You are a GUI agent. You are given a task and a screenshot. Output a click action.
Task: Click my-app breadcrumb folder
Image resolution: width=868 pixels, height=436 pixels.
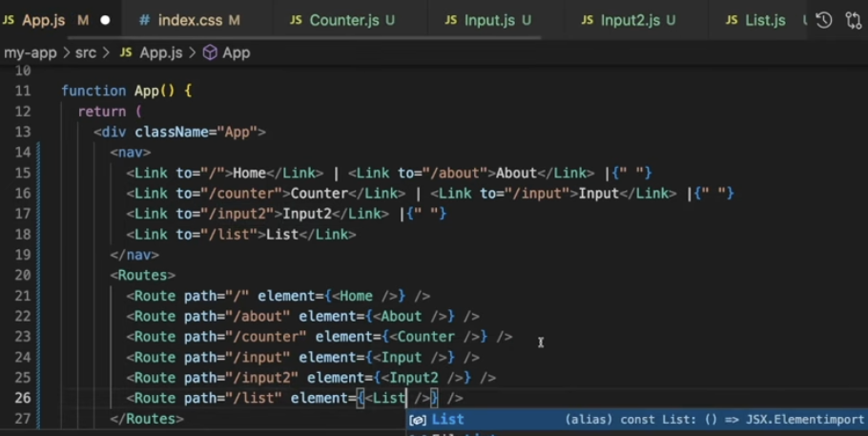coord(31,52)
